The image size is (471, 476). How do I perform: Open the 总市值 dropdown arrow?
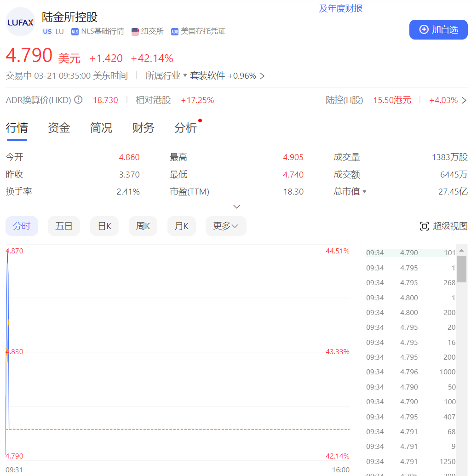[x=364, y=192]
